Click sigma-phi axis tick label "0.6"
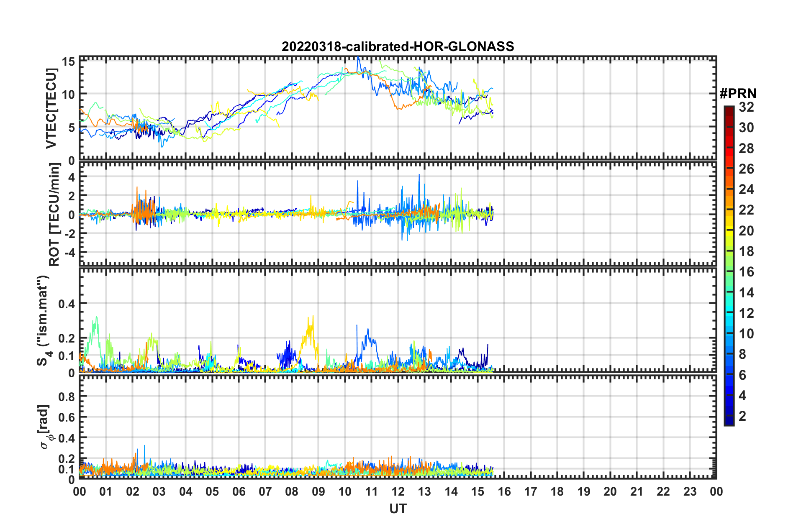 tap(67, 417)
